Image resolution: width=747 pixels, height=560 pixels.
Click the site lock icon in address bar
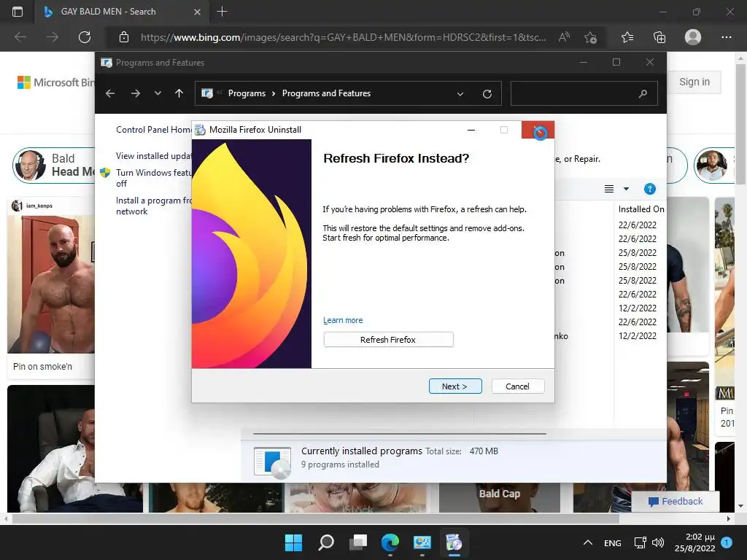click(x=124, y=37)
